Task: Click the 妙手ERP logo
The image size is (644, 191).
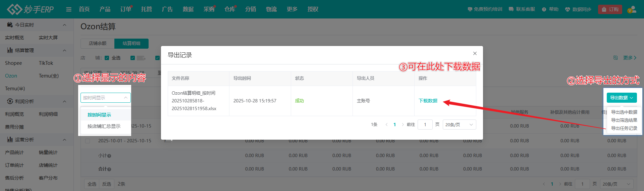Action: point(30,9)
